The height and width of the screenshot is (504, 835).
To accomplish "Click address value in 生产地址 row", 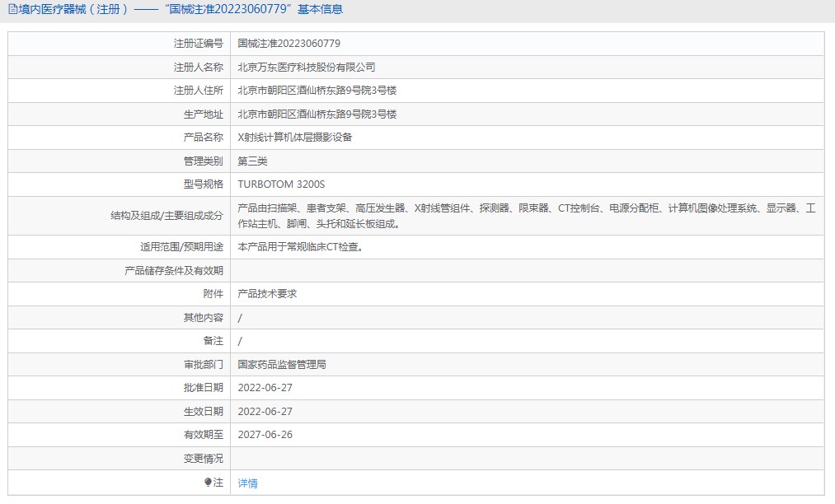I will (317, 114).
